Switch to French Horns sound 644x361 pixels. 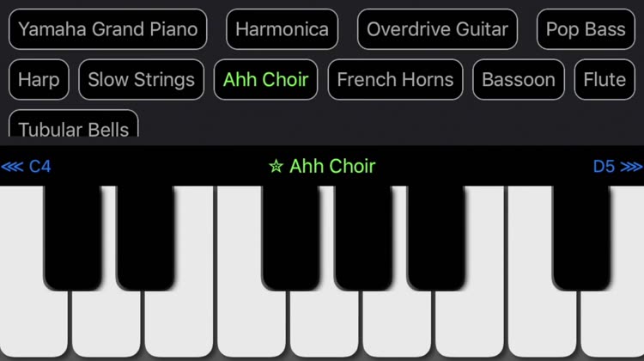click(x=396, y=79)
